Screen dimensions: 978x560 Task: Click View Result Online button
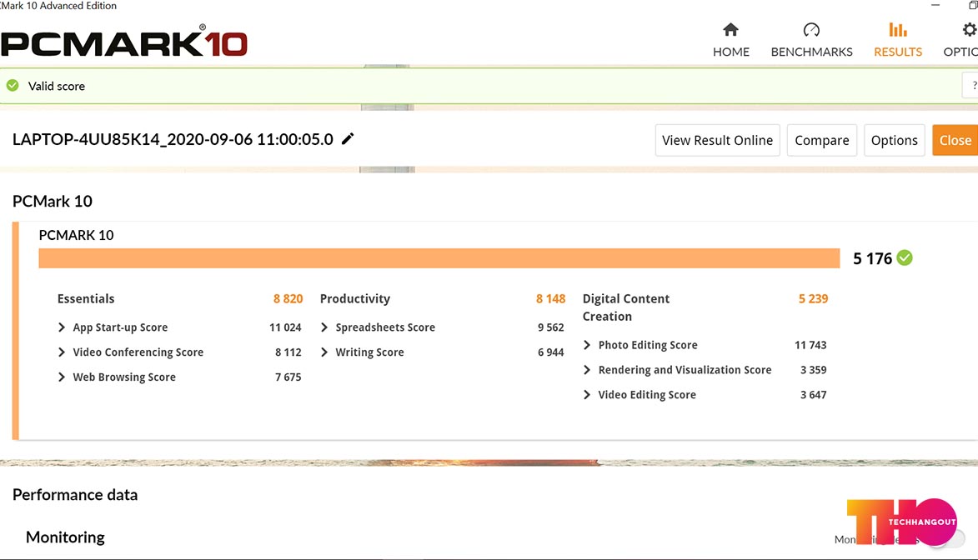[717, 140]
